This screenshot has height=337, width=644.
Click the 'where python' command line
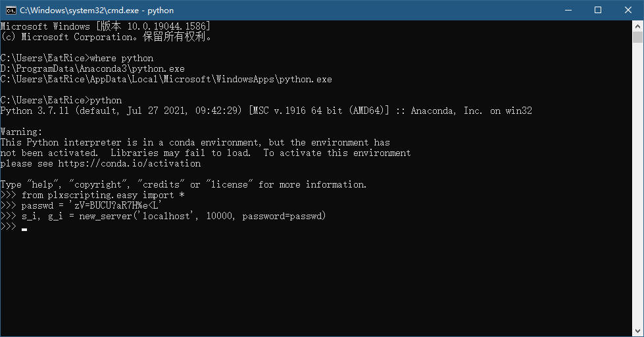(x=77, y=58)
